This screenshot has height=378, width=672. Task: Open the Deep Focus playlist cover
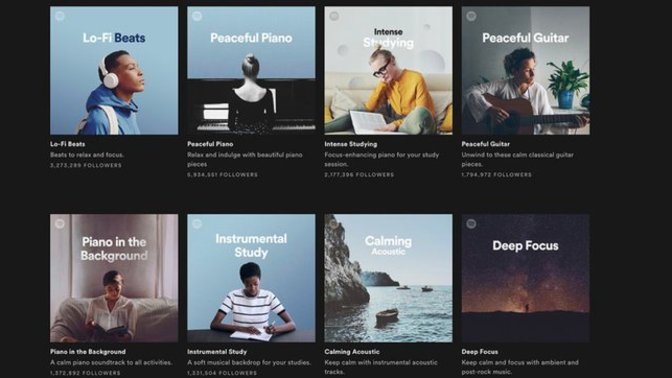525,278
